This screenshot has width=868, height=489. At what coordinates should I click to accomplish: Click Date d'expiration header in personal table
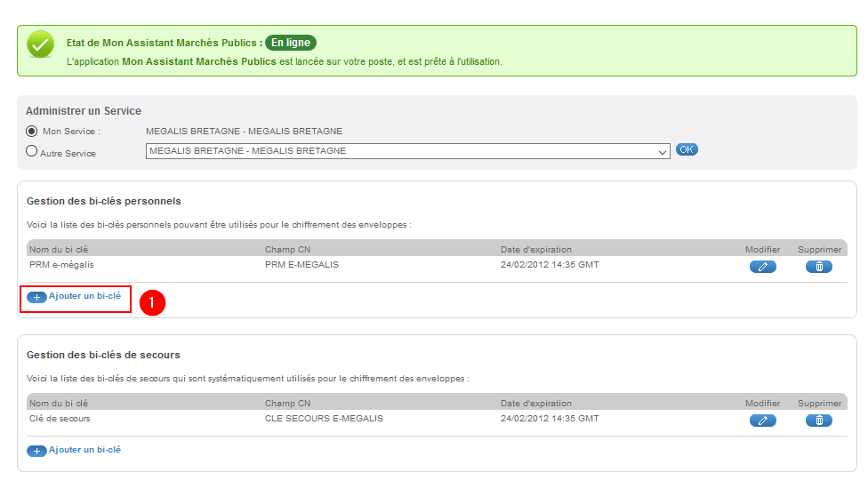pos(536,250)
